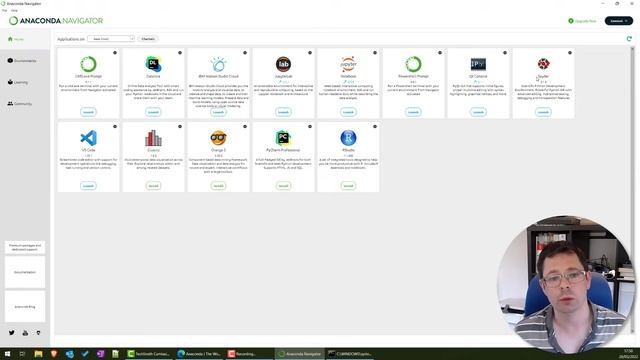This screenshot has height=360, width=640.
Task: Install Orange 3
Action: tap(218, 186)
